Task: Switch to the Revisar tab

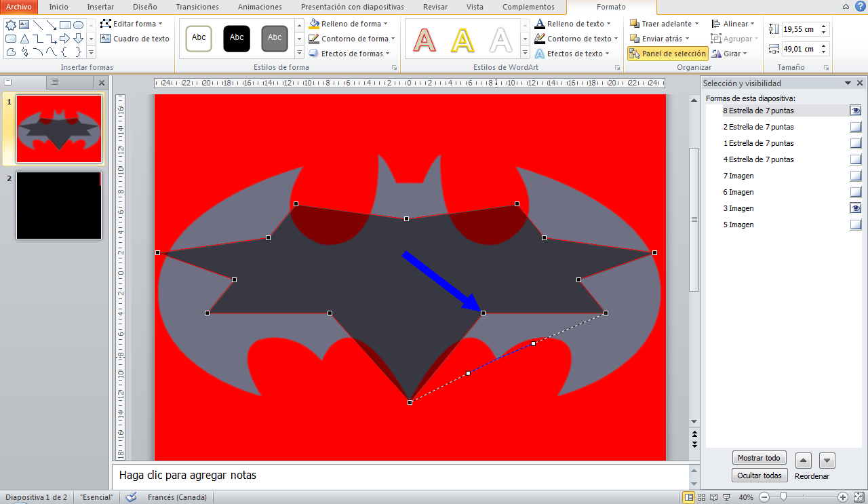Action: (x=435, y=7)
